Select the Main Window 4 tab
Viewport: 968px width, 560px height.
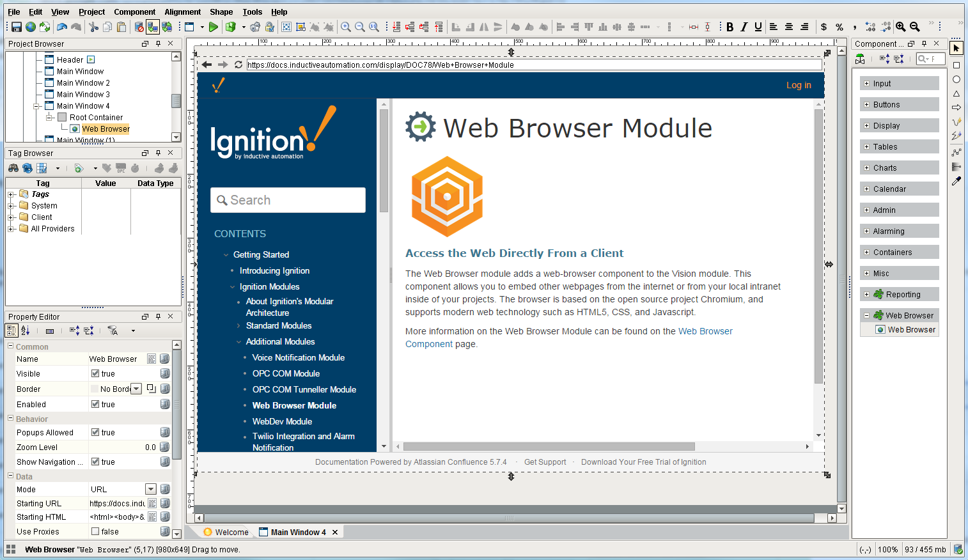pyautogui.click(x=292, y=532)
